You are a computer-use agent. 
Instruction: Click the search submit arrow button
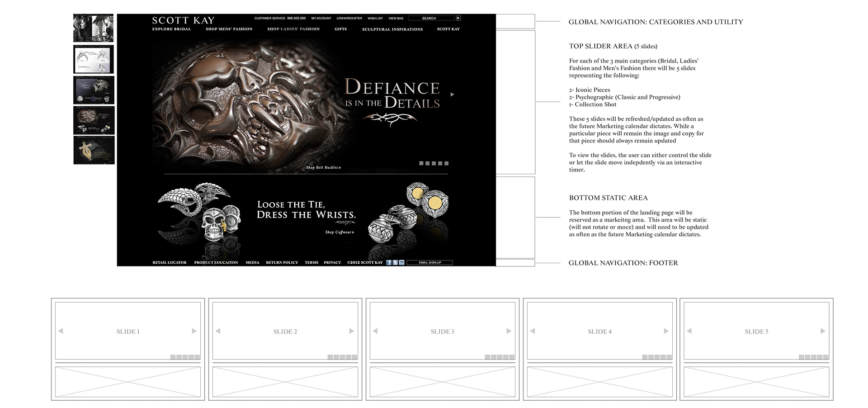458,18
